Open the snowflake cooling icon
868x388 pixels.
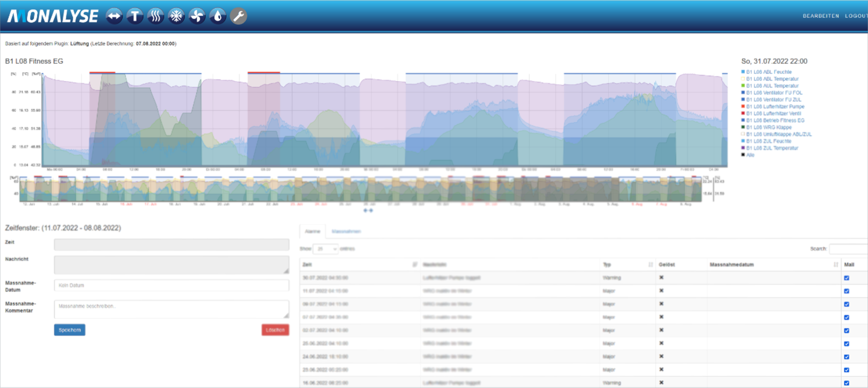pyautogui.click(x=176, y=16)
